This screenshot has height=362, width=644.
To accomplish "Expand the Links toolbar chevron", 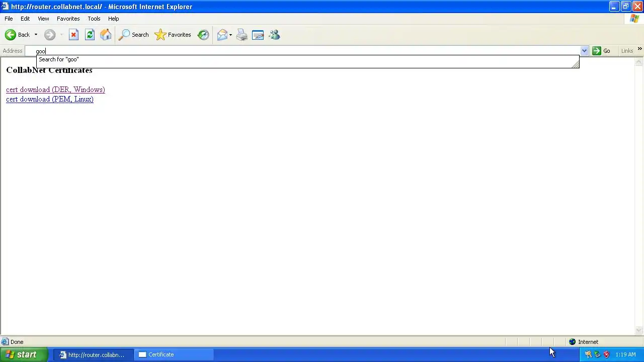I will (x=639, y=49).
